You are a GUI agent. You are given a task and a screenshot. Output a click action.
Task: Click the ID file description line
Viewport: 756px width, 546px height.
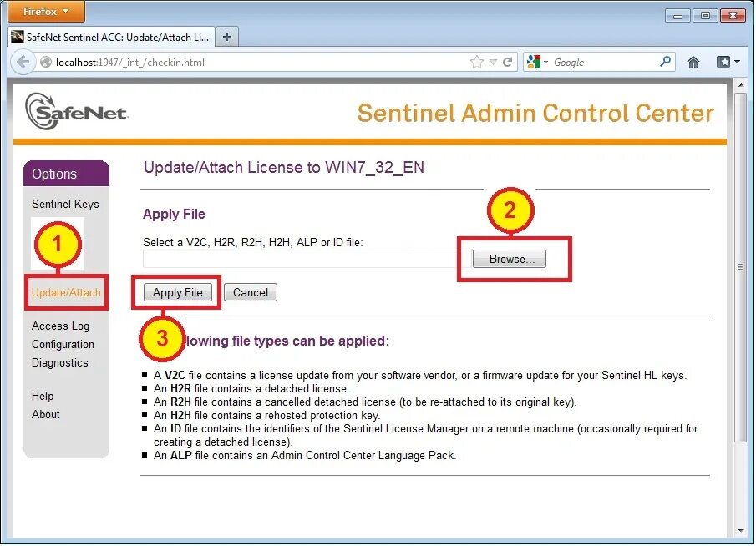[425, 435]
